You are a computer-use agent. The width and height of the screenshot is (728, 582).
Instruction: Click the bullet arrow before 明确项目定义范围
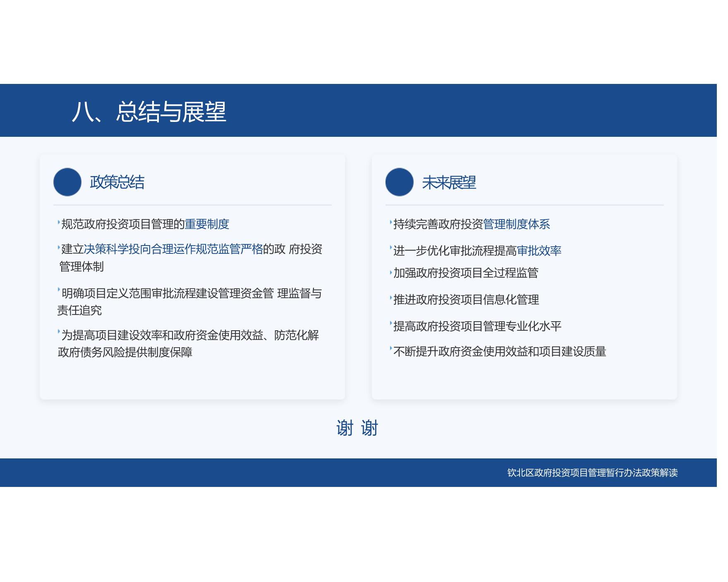59,291
